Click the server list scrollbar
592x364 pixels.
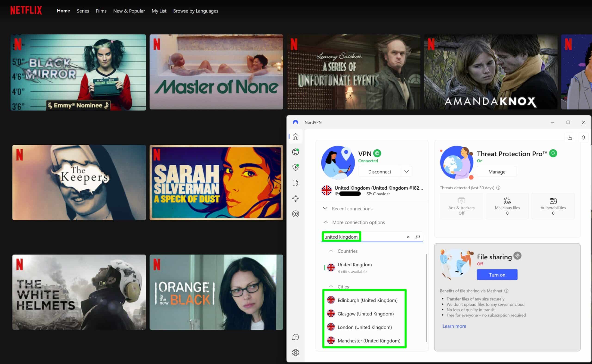click(426, 297)
